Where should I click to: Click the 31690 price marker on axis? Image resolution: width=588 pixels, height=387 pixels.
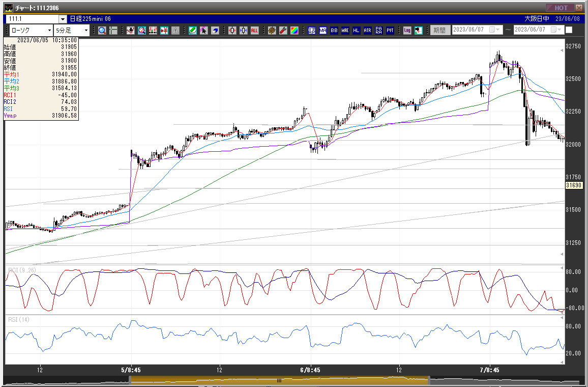click(x=574, y=185)
